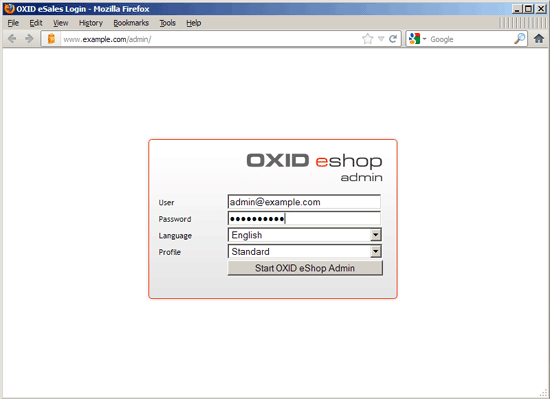Screen dimensions: 550x399
Task: Click the 'Language' label text
Action: [175, 236]
